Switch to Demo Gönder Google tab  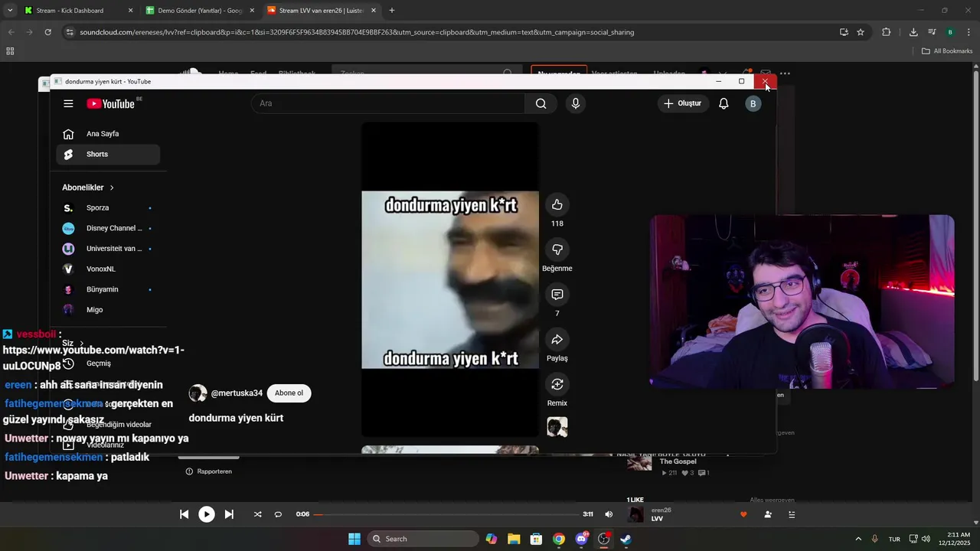pos(199,11)
